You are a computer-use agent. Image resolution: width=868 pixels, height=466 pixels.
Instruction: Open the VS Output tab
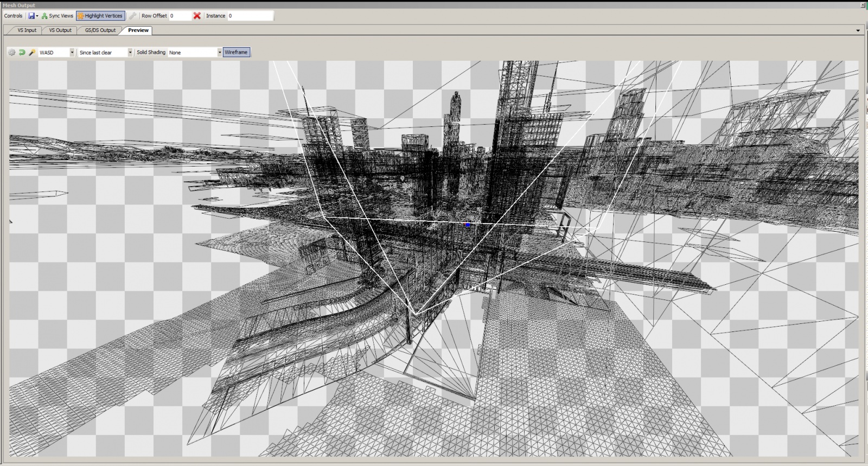(x=60, y=30)
